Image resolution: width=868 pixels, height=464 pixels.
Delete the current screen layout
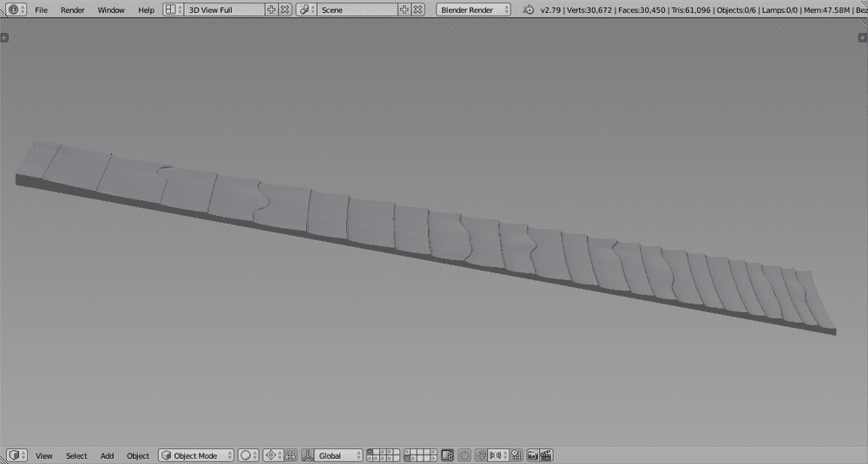pyautogui.click(x=285, y=10)
